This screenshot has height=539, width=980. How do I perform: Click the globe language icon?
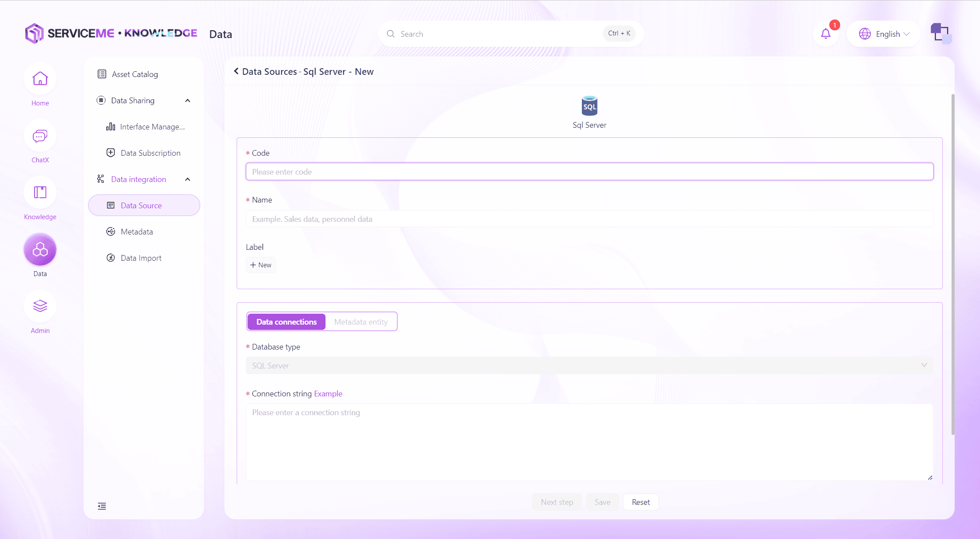[x=864, y=34]
